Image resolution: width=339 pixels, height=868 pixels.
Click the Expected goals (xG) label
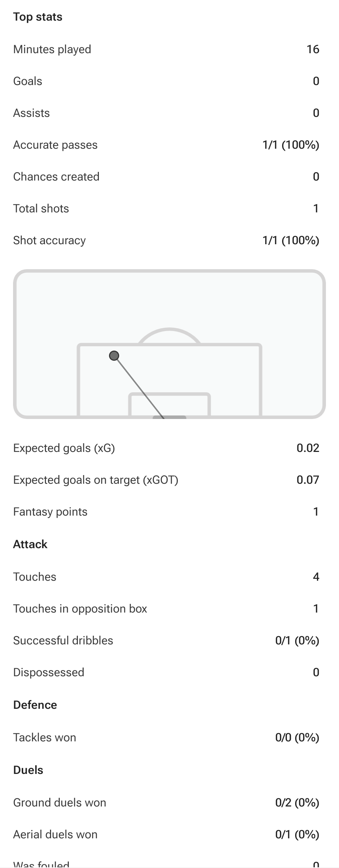pos(64,448)
